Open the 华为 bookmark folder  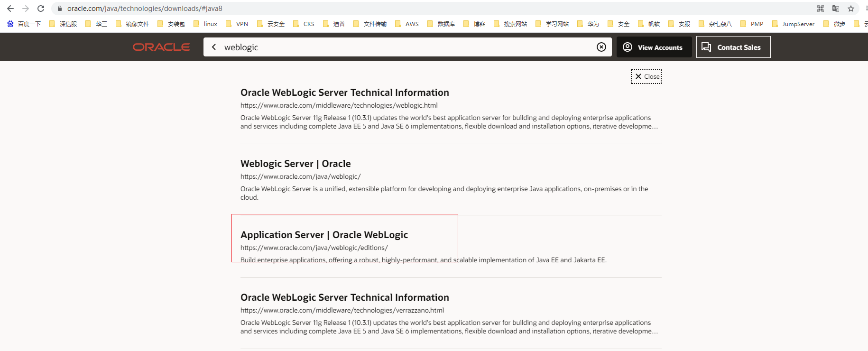click(588, 24)
